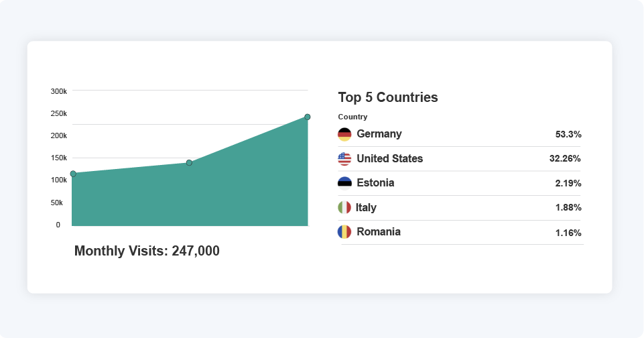Click the Romania flag icon

coord(344,232)
